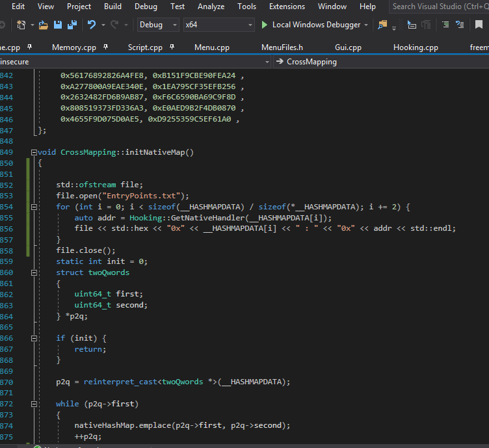The height and width of the screenshot is (448, 489).
Task: Click the New Project toolbar icon
Action: tap(21, 25)
